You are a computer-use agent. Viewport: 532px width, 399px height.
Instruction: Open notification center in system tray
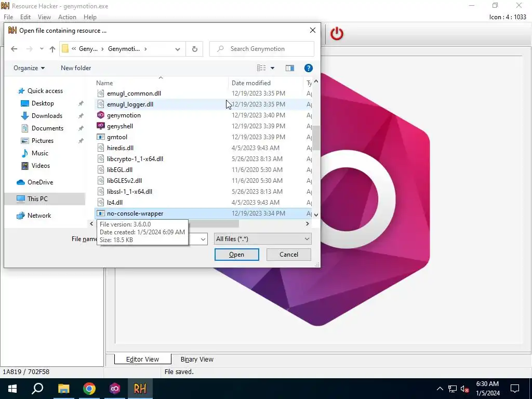(x=515, y=389)
